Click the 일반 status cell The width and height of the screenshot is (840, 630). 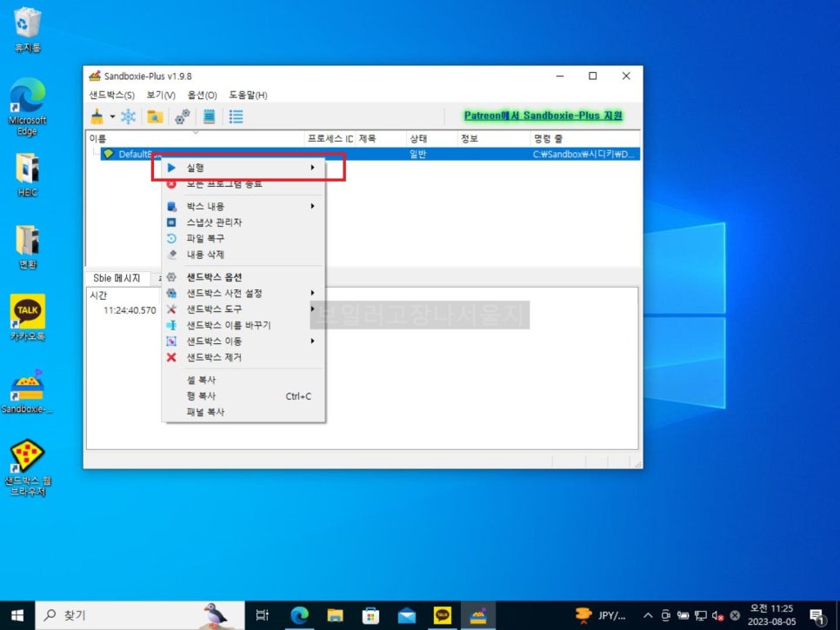pos(418,154)
